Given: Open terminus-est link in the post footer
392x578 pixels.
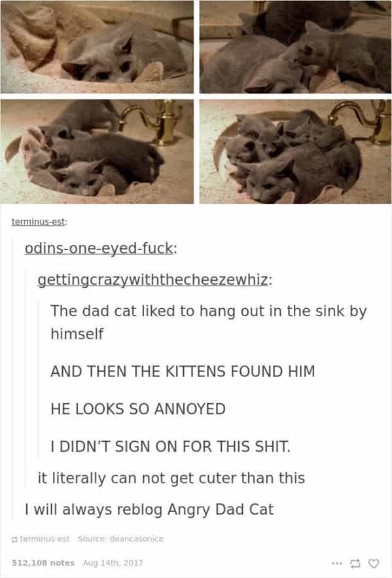Looking at the screenshot, I should [45, 539].
